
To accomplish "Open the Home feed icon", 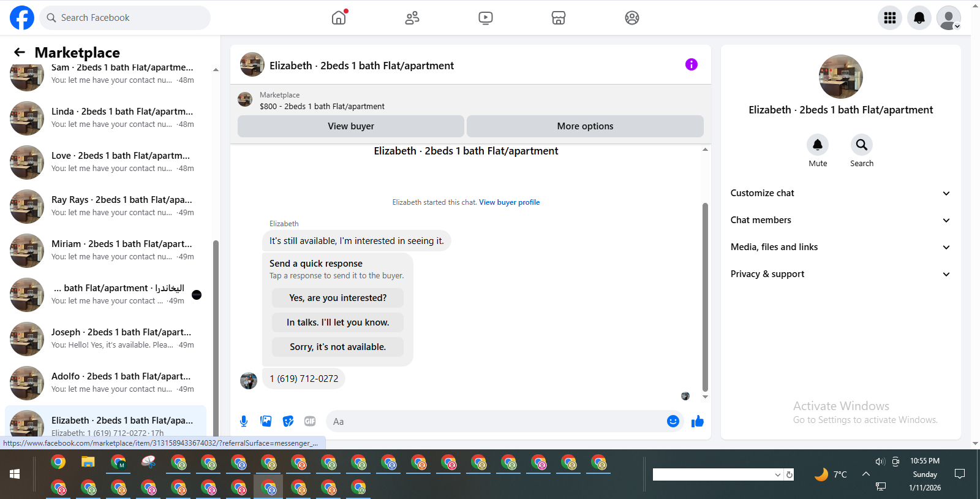I will (x=339, y=18).
